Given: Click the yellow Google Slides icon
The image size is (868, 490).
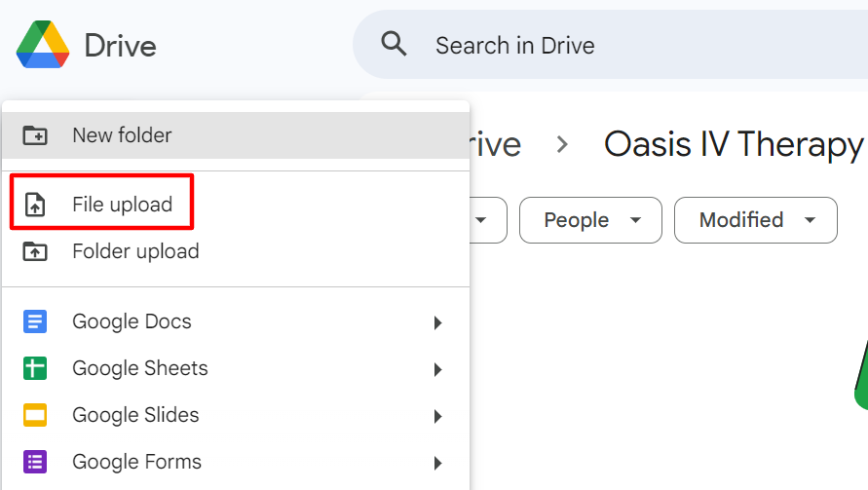Looking at the screenshot, I should (x=35, y=415).
